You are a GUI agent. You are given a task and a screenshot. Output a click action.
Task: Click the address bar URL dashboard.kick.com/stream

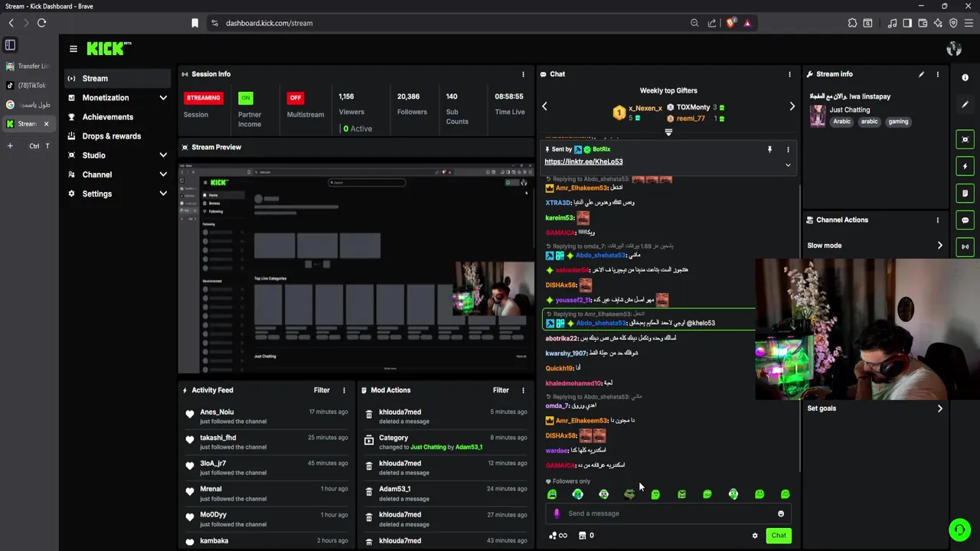[269, 23]
